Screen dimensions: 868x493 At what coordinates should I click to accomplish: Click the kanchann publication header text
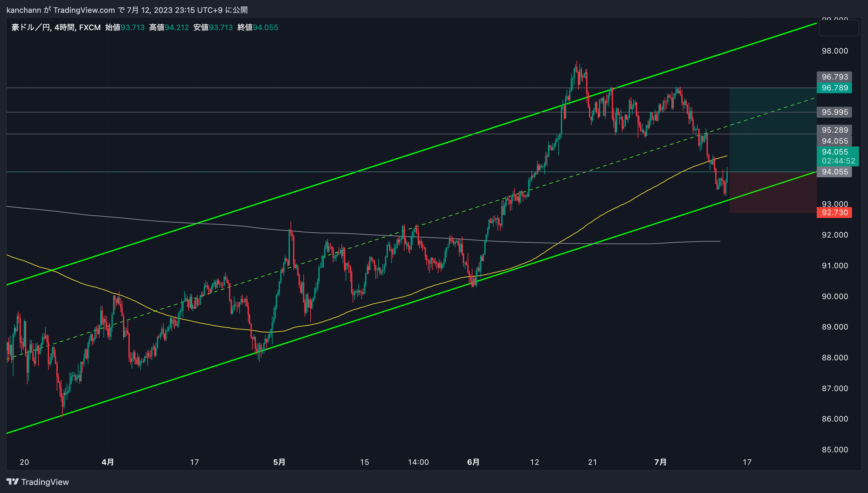[127, 10]
